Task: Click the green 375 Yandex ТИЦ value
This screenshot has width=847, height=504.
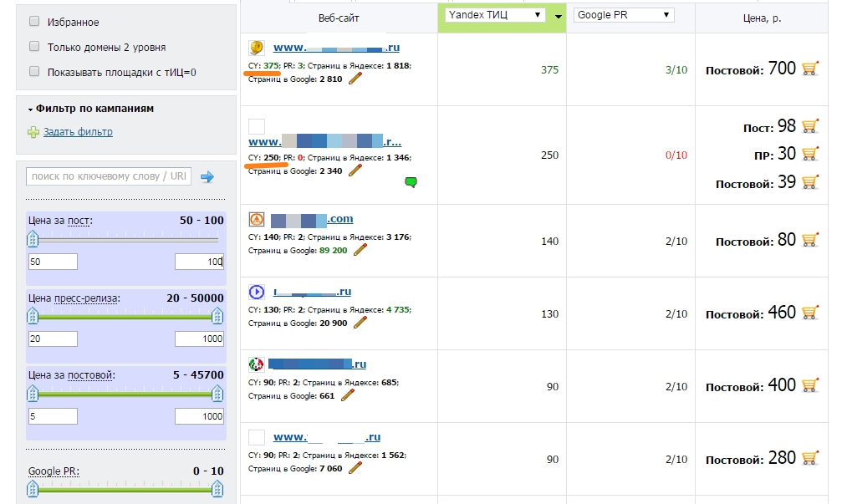Action: [549, 69]
